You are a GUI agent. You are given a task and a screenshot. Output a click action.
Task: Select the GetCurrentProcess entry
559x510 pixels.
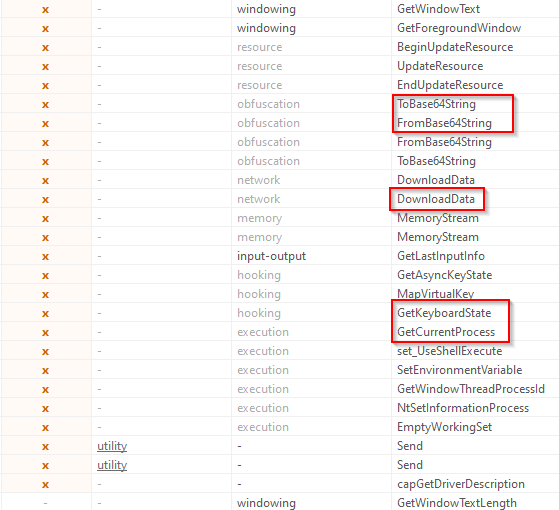446,332
